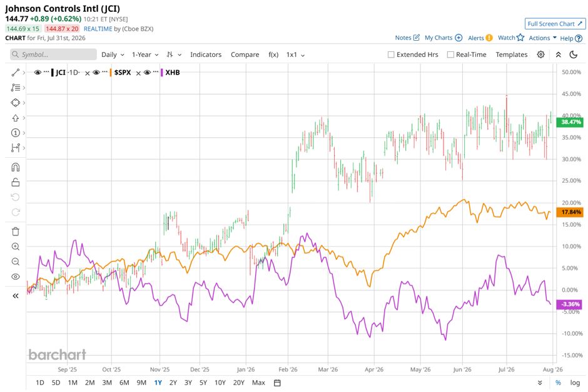Open the Daily frequency dropdown
Viewport: 588px width, 392px height.
[113, 54]
